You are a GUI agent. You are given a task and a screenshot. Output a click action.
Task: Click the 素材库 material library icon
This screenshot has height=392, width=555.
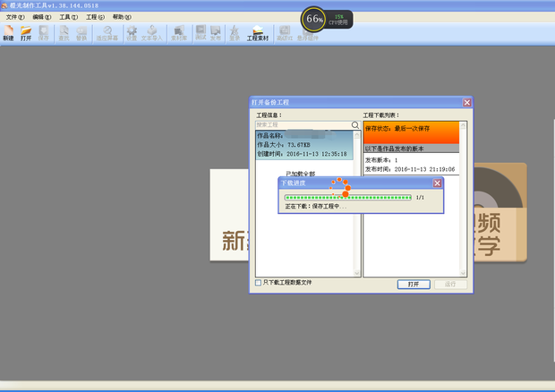pyautogui.click(x=178, y=32)
